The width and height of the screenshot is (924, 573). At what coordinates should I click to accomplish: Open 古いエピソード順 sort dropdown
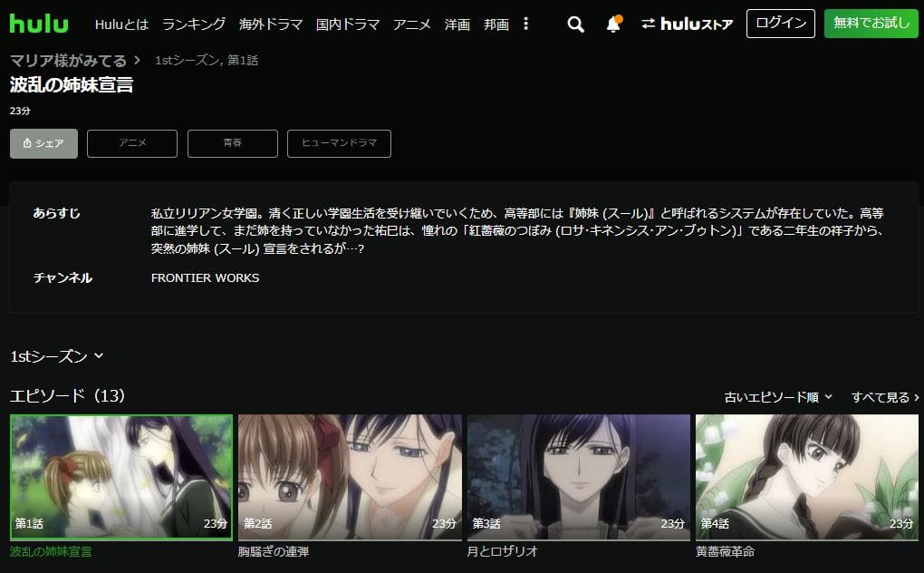tap(778, 397)
